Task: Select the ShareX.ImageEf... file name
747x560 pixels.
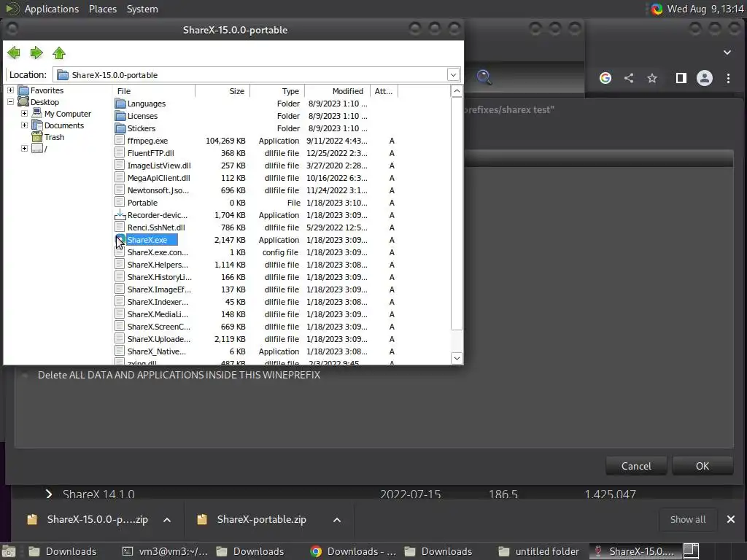Action: (159, 289)
